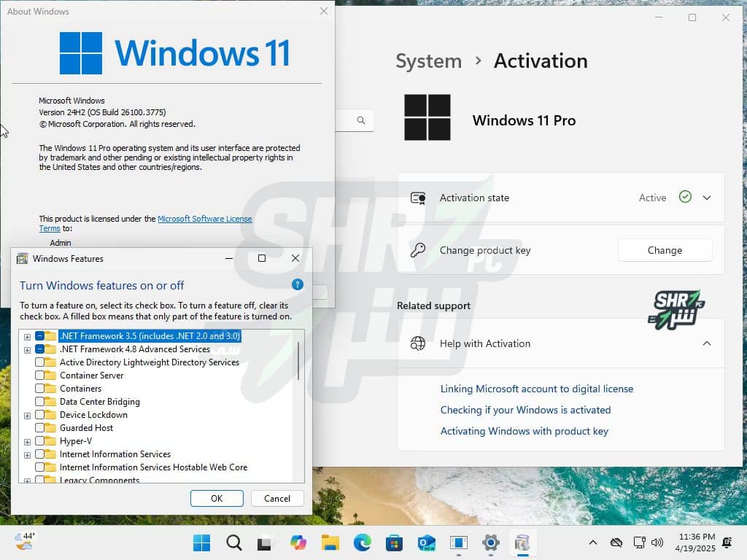Switch to Settings via the taskbar gear icon
Image resolution: width=747 pixels, height=560 pixels.
pos(491,542)
